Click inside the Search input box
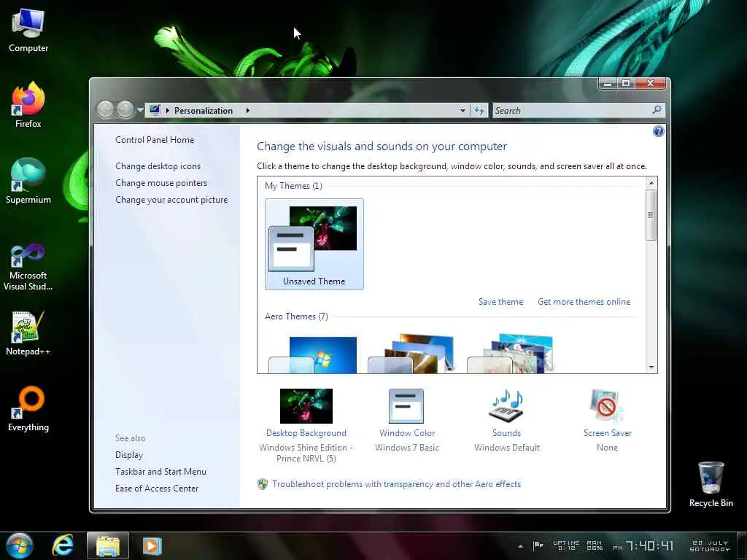The width and height of the screenshot is (747, 560). [572, 111]
